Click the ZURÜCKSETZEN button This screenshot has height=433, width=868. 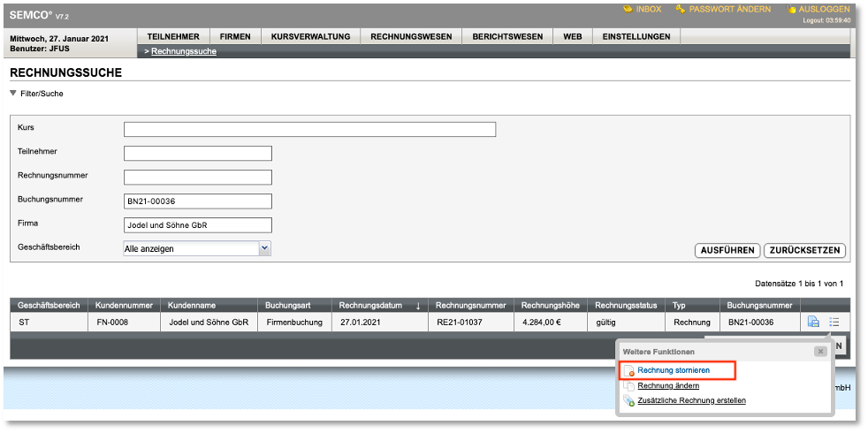[x=805, y=250]
